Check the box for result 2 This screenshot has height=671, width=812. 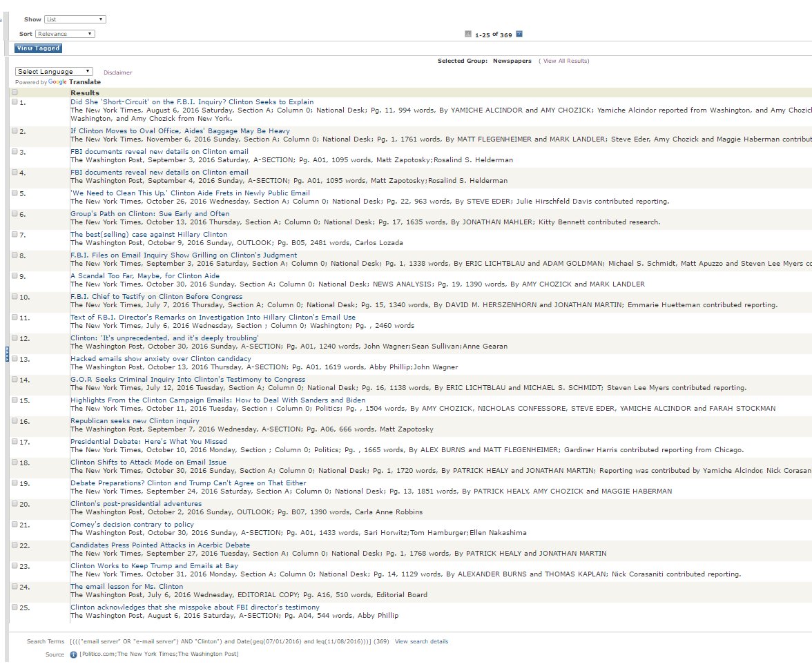14,131
